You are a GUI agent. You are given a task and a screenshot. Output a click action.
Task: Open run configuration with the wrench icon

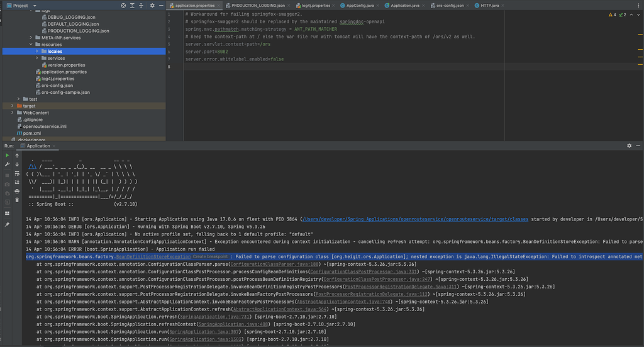(7, 164)
